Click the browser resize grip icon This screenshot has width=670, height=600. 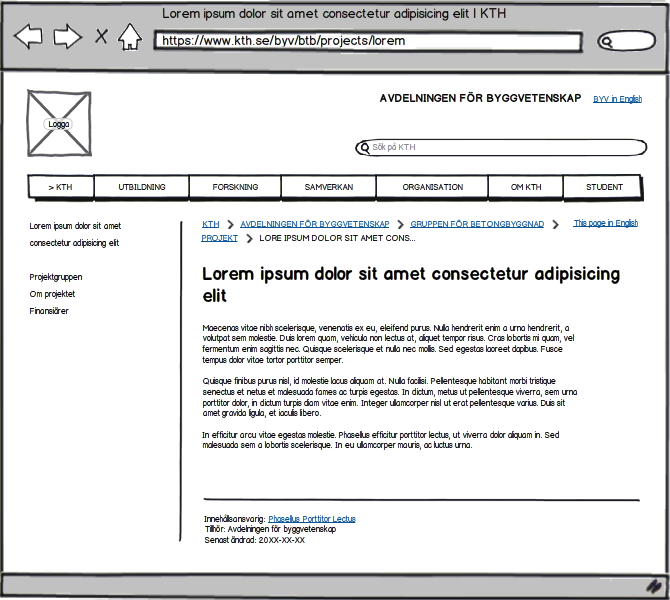(x=653, y=586)
